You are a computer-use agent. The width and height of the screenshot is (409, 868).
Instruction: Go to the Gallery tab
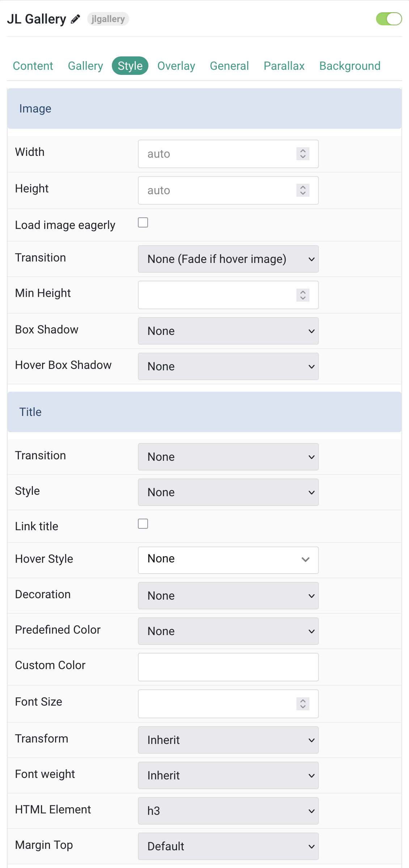[85, 66]
